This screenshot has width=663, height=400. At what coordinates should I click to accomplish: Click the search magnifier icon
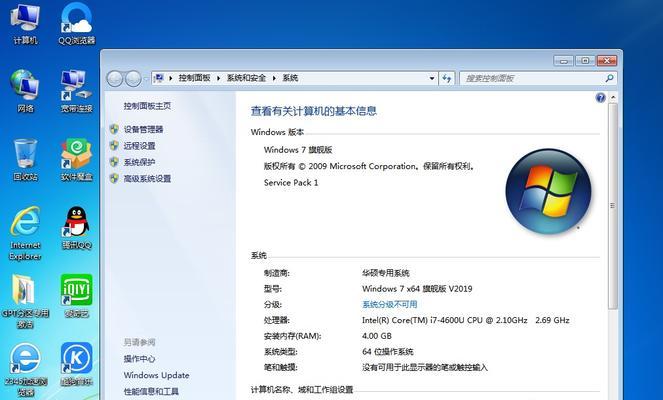(609, 78)
